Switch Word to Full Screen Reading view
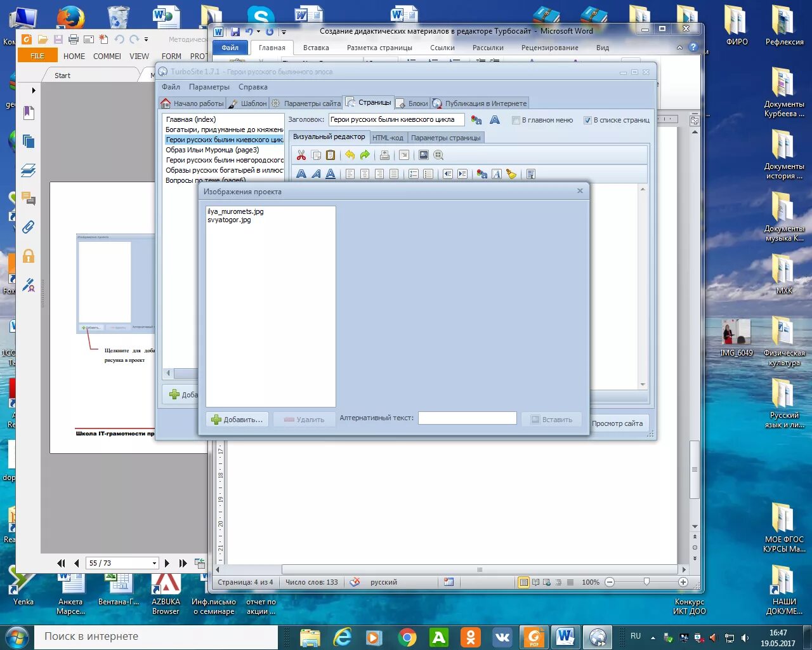Viewport: 812px width, 650px height. 536,582
